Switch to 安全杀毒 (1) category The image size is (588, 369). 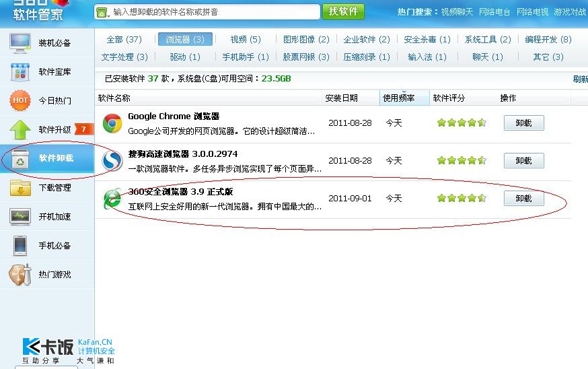(x=427, y=40)
